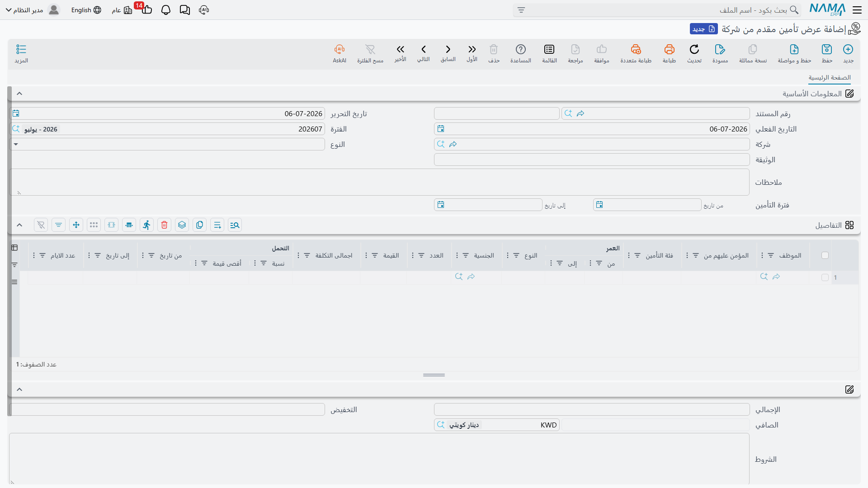
Task: Click the حفظ (Save) toolbar icon
Action: (827, 49)
